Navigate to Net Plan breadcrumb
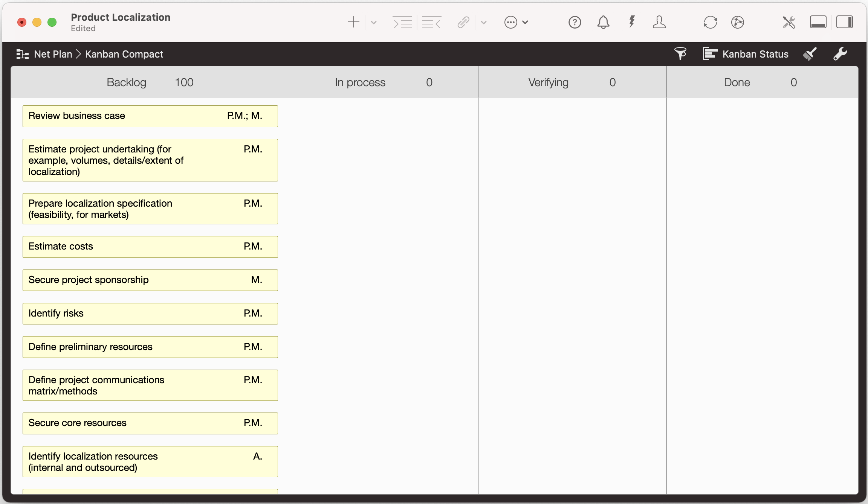This screenshot has height=504, width=868. [x=52, y=54]
